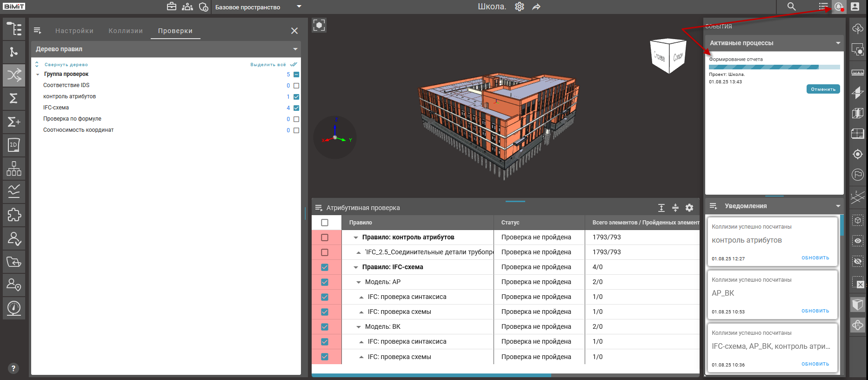This screenshot has width=868, height=380.
Task: Click the Отменить button
Action: point(823,89)
